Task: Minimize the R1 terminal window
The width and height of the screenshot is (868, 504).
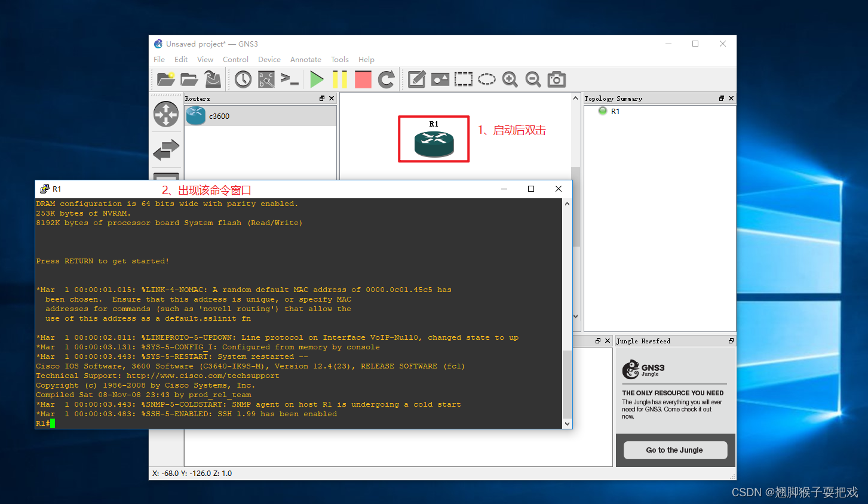Action: click(504, 189)
